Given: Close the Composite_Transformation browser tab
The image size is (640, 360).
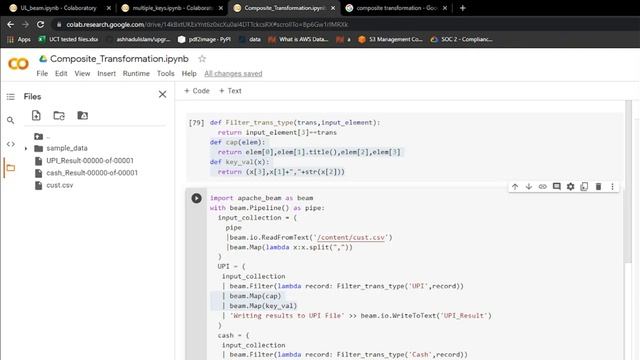Looking at the screenshot, I should point(333,8).
